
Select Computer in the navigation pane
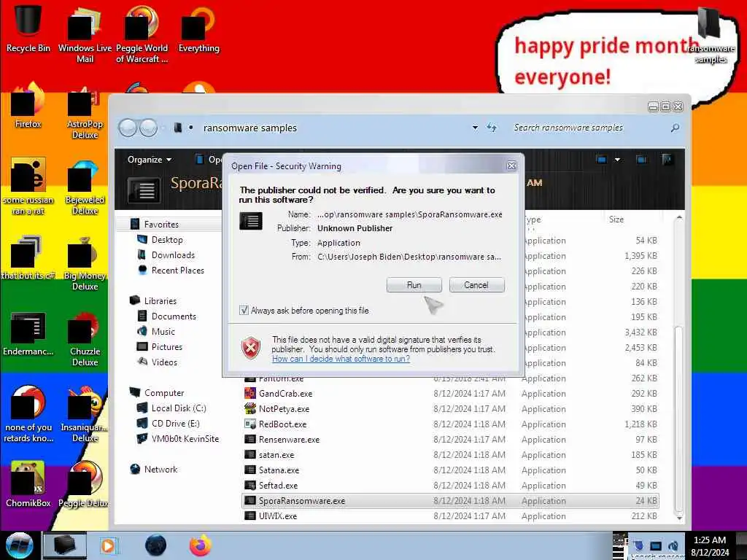tap(164, 393)
